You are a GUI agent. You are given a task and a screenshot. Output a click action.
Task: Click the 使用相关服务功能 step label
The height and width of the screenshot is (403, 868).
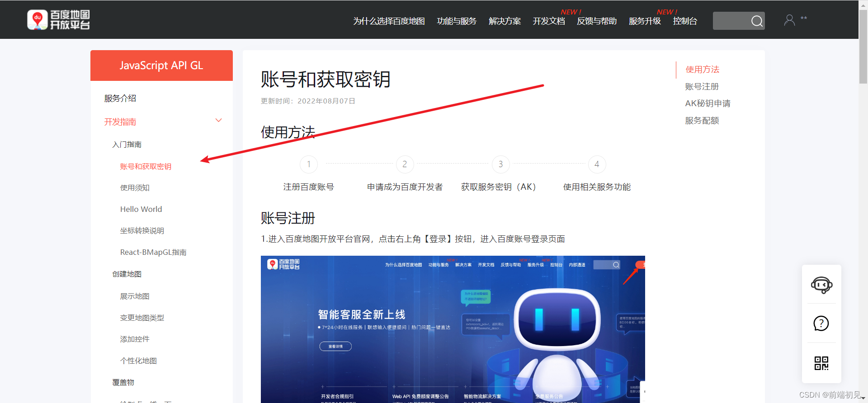[597, 187]
